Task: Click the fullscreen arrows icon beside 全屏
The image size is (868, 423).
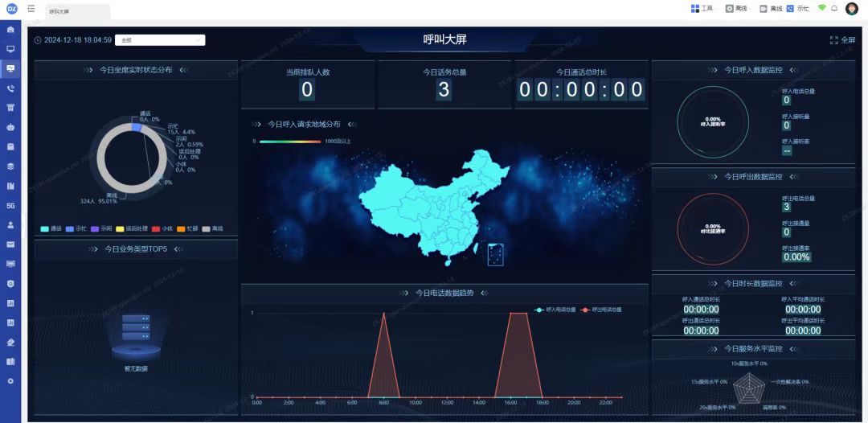Action: point(833,40)
